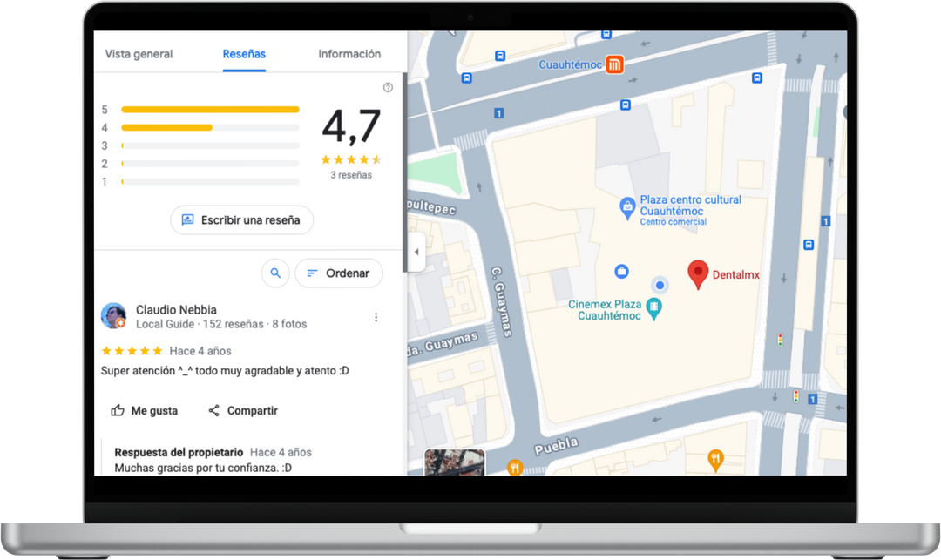Collapse the side panel with the arrow handle

pyautogui.click(x=416, y=252)
